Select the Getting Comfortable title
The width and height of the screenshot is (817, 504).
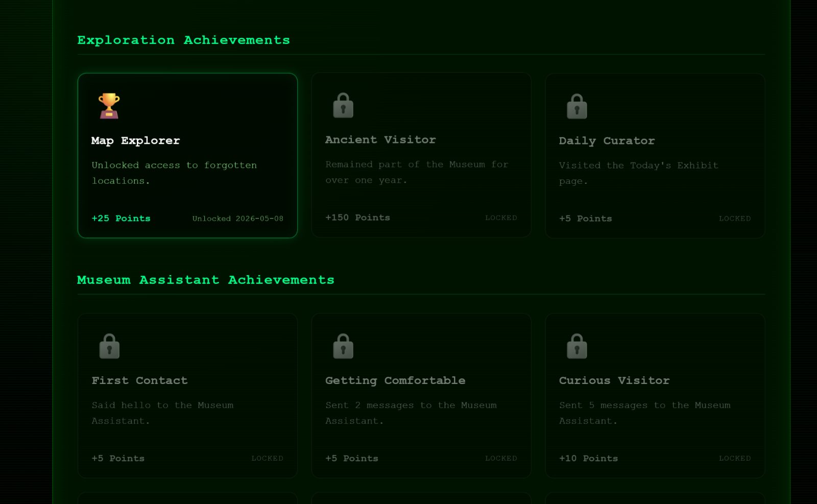coord(395,380)
